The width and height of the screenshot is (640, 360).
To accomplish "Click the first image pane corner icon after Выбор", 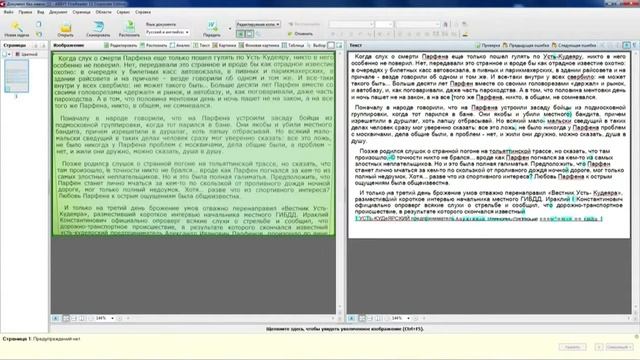I will pos(331,45).
